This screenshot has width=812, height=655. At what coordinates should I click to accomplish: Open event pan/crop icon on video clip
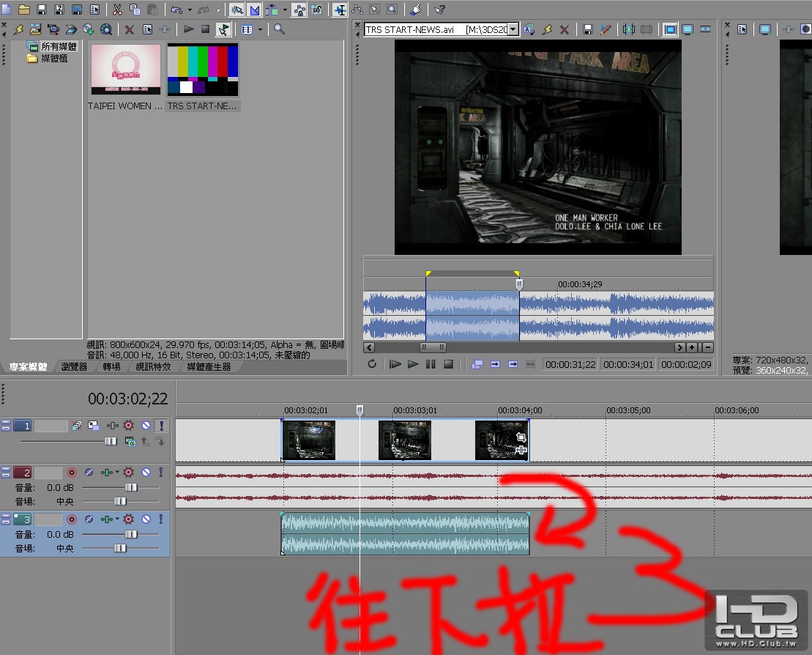click(x=521, y=437)
